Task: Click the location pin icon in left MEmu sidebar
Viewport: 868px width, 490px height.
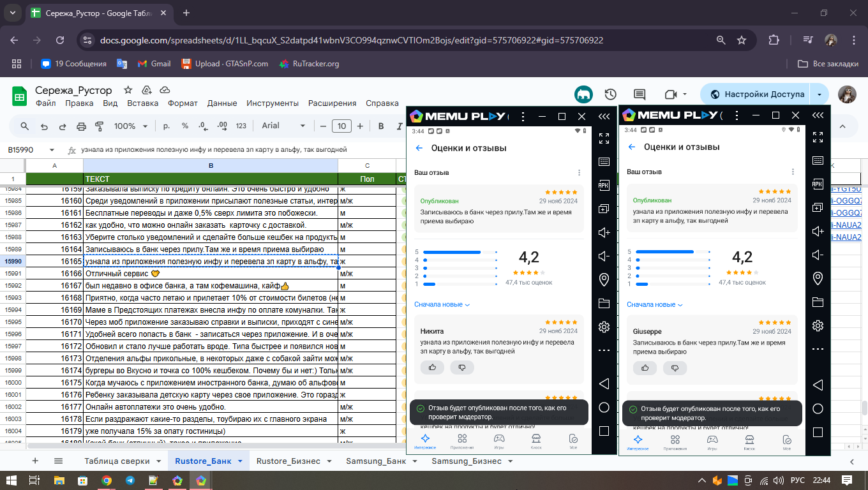Action: coord(604,279)
